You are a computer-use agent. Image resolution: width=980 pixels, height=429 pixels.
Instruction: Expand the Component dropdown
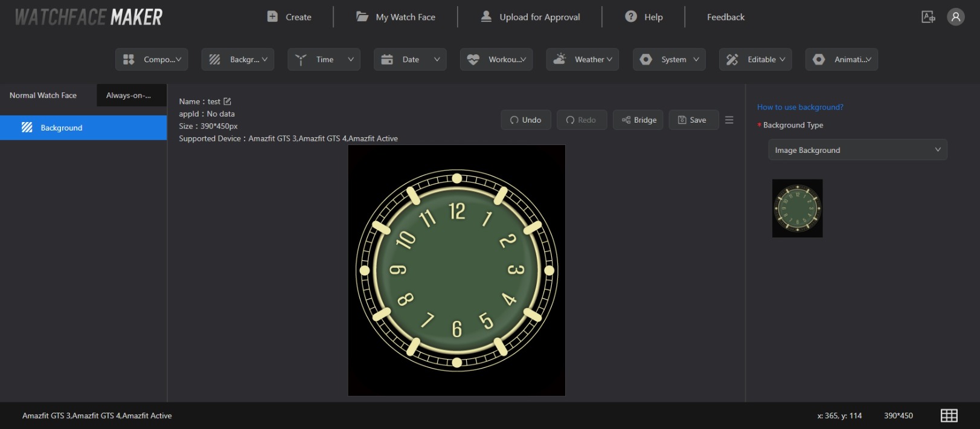(x=152, y=59)
